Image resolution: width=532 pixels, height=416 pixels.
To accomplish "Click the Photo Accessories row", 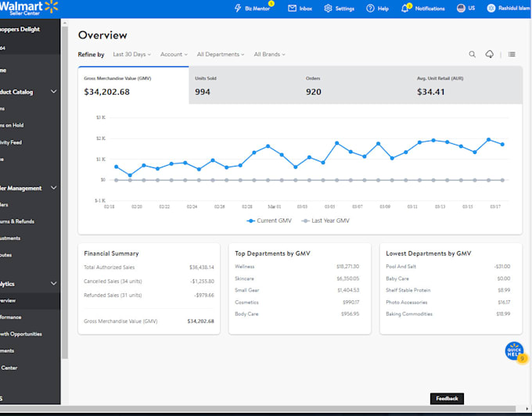I will coord(448,303).
